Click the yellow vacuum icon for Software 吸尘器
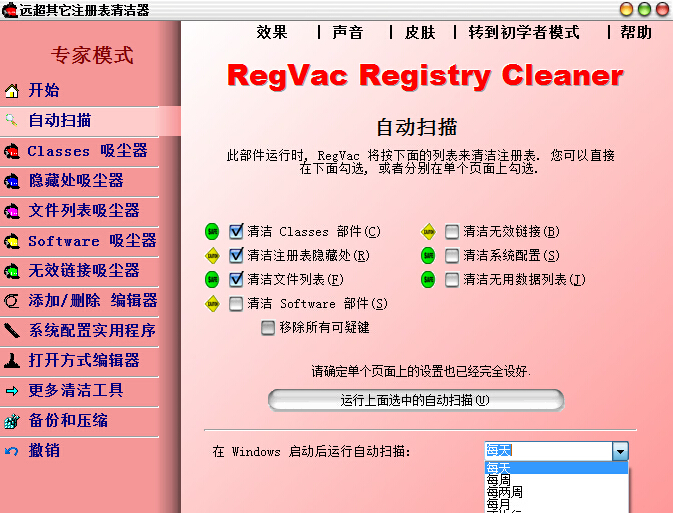Screen dimensions: 673x513 pos(12,241)
